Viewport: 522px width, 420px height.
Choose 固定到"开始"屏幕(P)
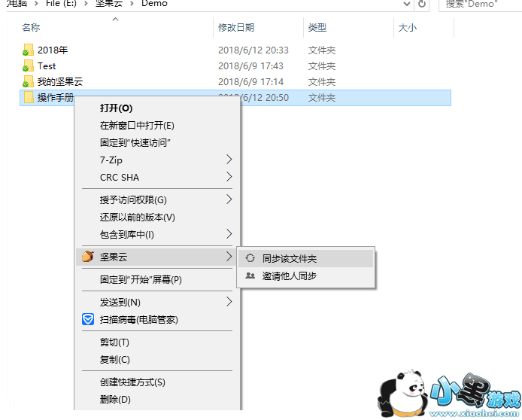point(156,279)
